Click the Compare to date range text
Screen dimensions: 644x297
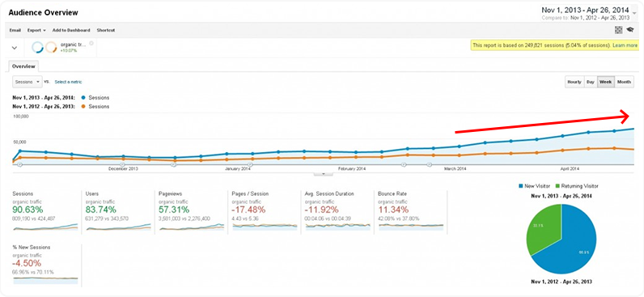pos(585,18)
